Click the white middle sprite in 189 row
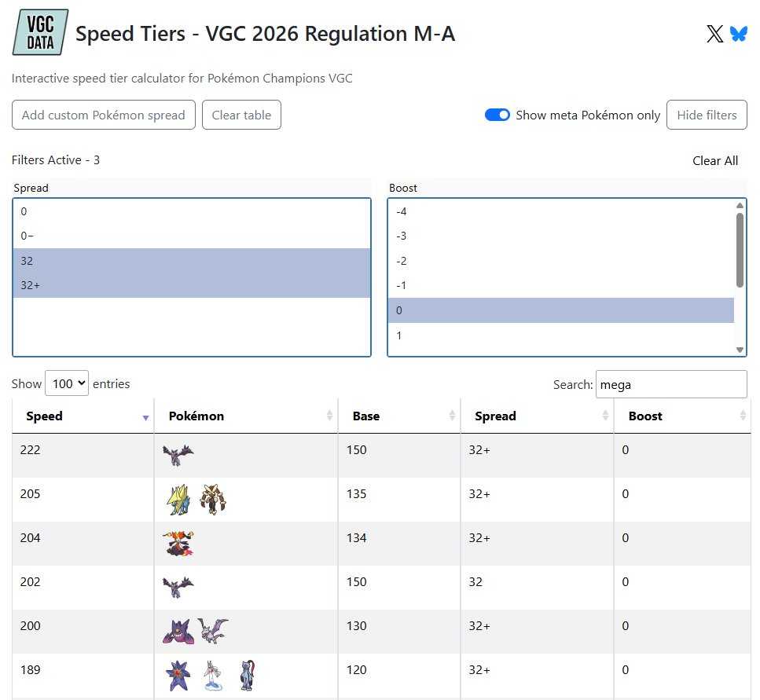The height and width of the screenshot is (700, 760). [x=213, y=676]
